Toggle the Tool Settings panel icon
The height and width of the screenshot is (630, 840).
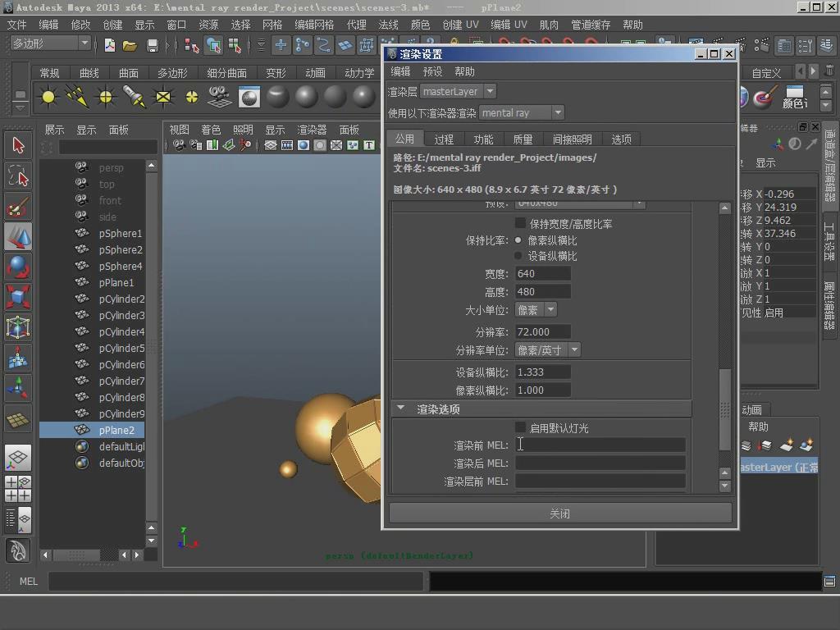coord(805,46)
